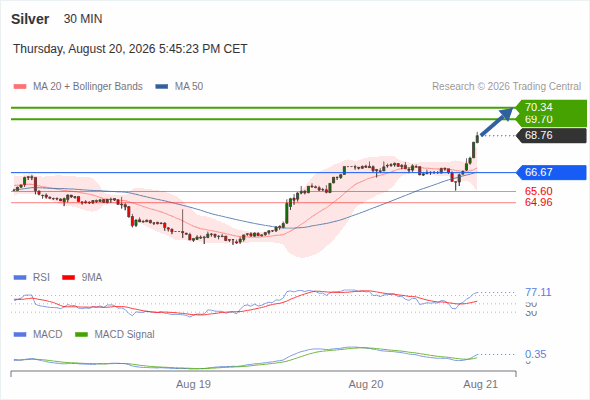Click the red support level 64.96

tap(538, 202)
